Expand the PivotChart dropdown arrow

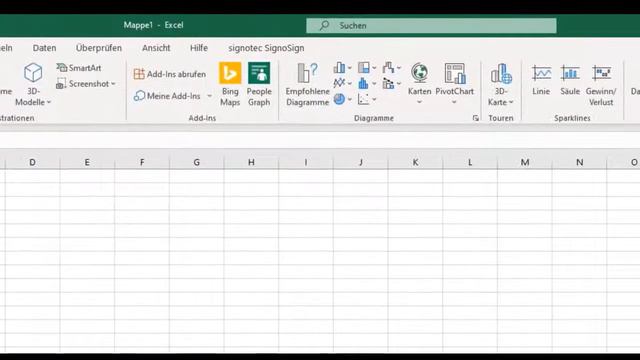[454, 102]
